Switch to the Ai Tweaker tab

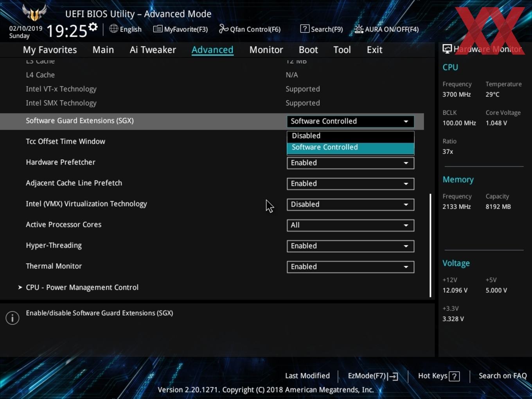[x=153, y=50]
